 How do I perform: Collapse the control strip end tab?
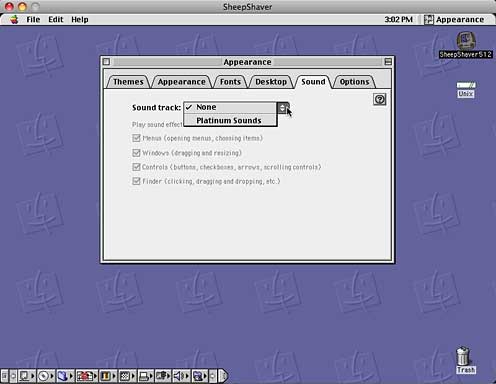click(224, 376)
